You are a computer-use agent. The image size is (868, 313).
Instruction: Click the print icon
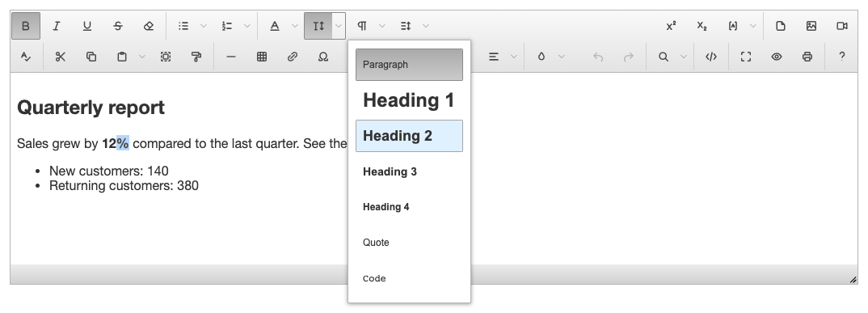(x=807, y=57)
